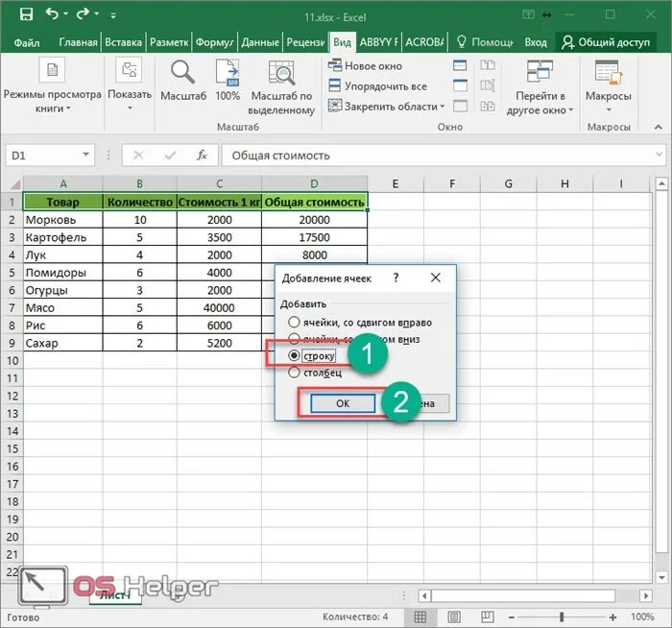This screenshot has width=672, height=628.
Task: Click the insert function fx icon
Action: click(x=202, y=156)
